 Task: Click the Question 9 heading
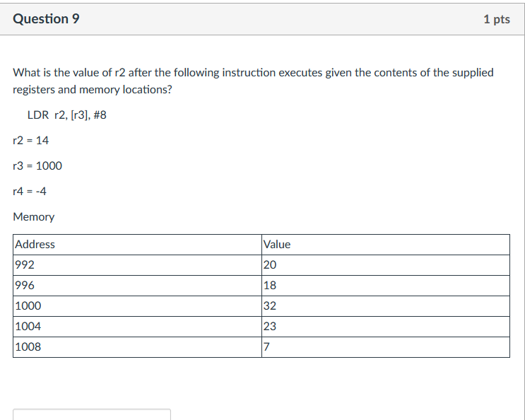(46, 19)
